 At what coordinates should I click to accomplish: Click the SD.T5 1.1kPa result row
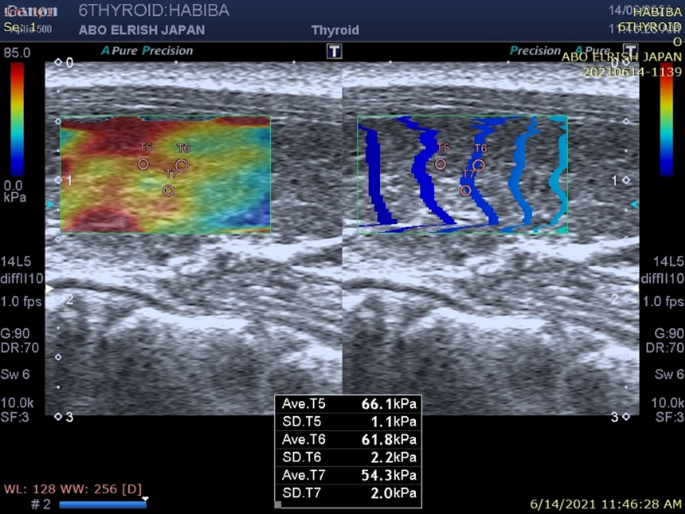pyautogui.click(x=349, y=422)
